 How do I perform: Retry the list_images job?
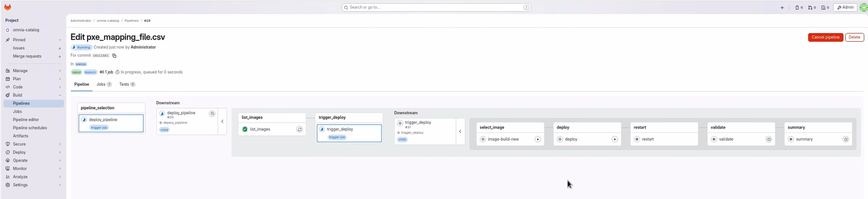click(300, 129)
